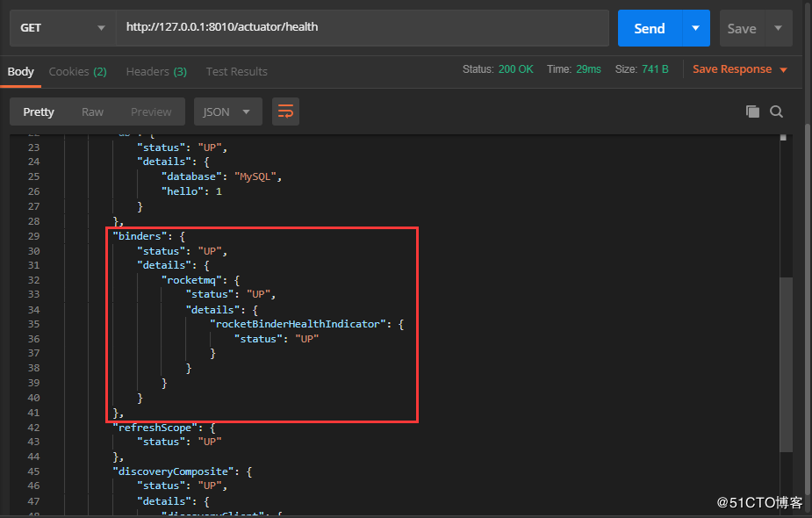Switch to the Test Results tab

coord(237,71)
